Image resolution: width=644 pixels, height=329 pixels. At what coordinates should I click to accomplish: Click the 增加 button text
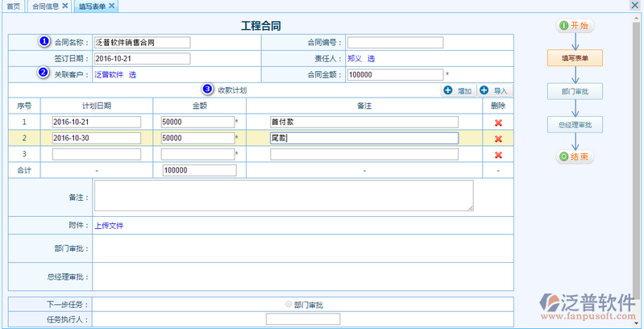tap(464, 91)
